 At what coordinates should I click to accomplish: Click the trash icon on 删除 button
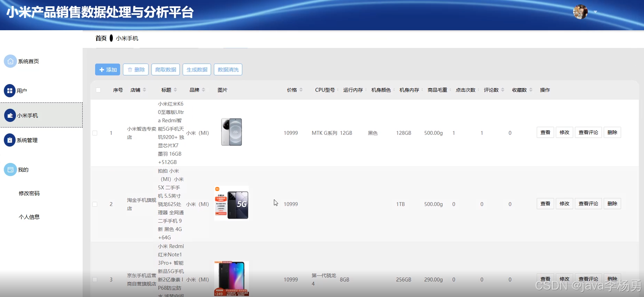click(130, 70)
